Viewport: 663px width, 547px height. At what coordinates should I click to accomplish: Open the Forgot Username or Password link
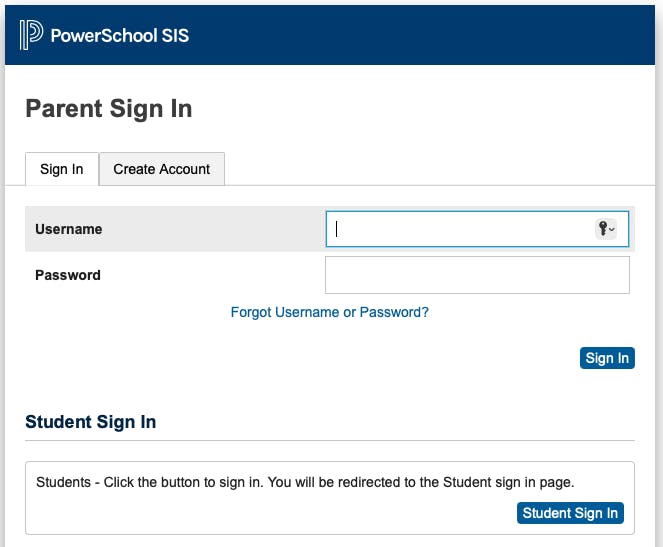click(329, 312)
